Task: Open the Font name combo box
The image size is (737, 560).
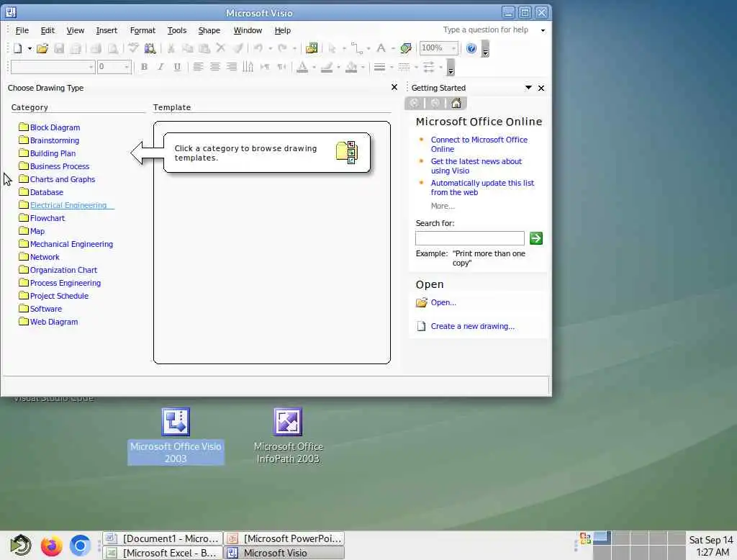Action: tap(53, 67)
